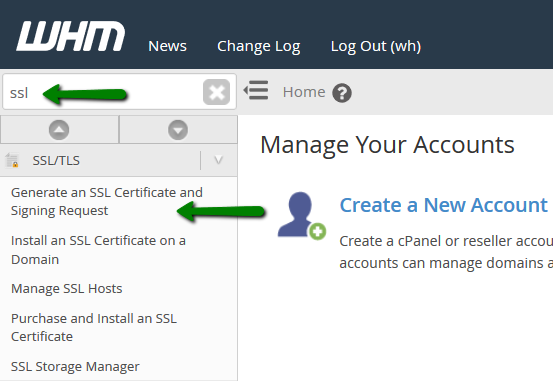This screenshot has height=381, width=553.
Task: Click the Create a New Account heading link
Action: tap(444, 205)
